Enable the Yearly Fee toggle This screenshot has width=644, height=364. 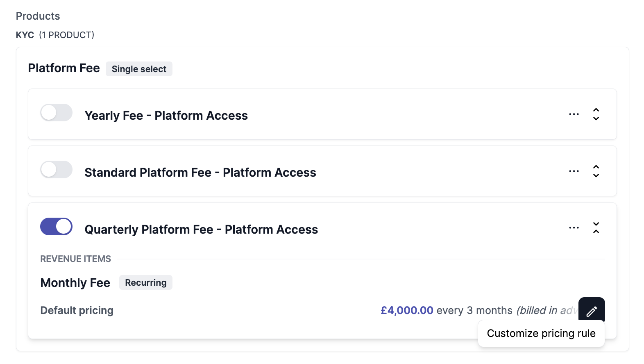[x=57, y=113]
